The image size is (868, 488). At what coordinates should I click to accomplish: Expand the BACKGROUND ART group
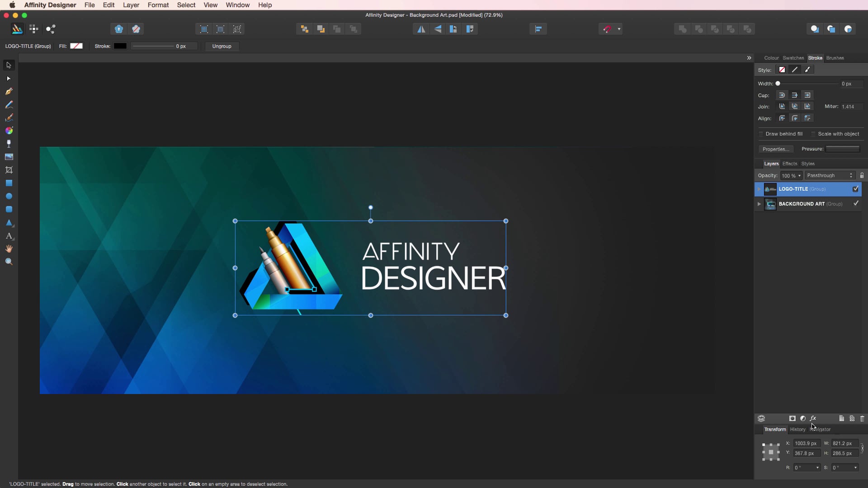[x=759, y=204]
